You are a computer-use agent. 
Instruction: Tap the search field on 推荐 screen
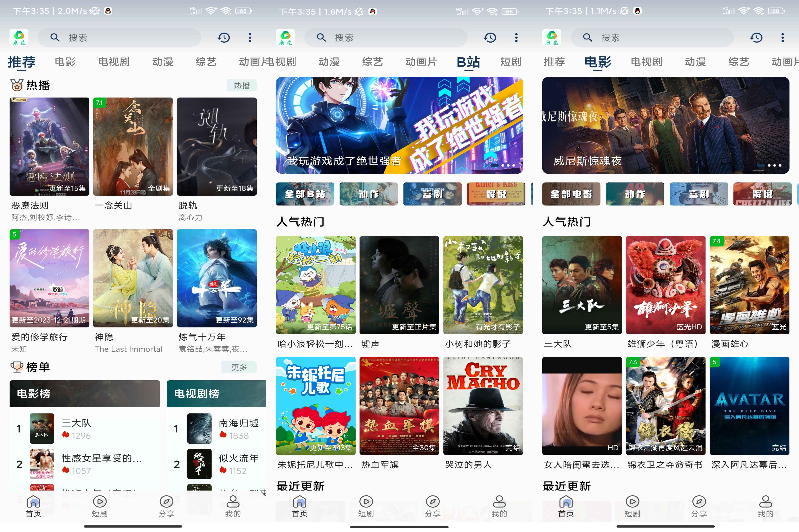tap(120, 38)
